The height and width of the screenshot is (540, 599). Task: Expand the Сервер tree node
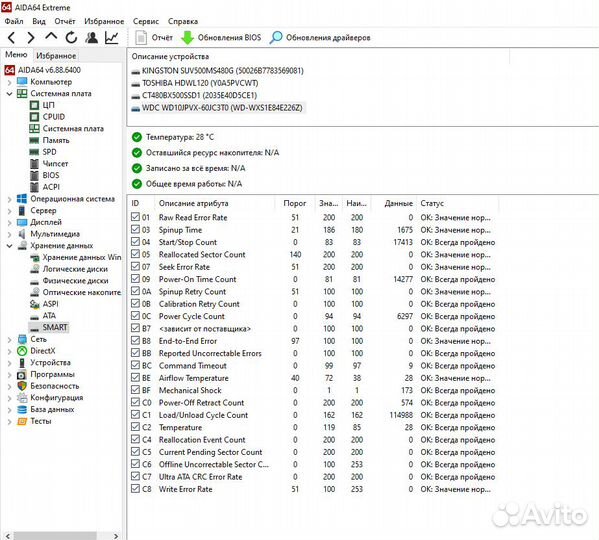pyautogui.click(x=10, y=210)
